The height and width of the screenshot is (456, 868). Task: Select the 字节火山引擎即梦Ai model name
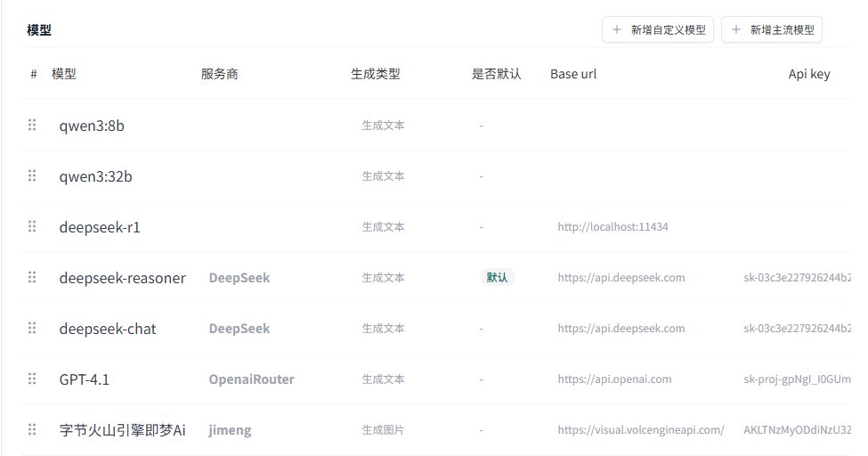(122, 430)
